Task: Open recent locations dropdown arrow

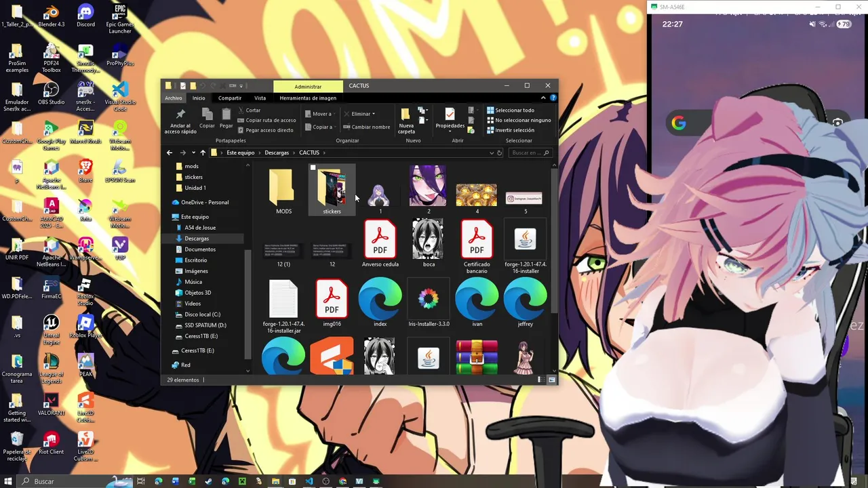Action: point(193,152)
